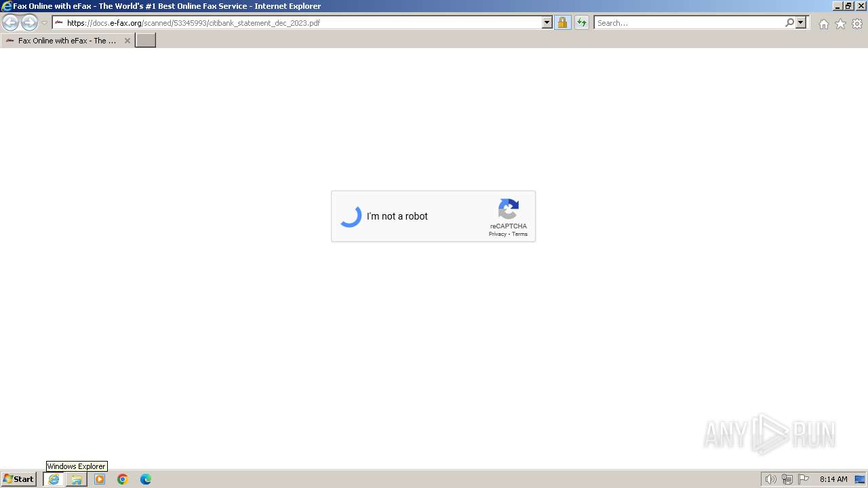Click the Show desktop button
The width and height of the screenshot is (868, 488).
860,479
